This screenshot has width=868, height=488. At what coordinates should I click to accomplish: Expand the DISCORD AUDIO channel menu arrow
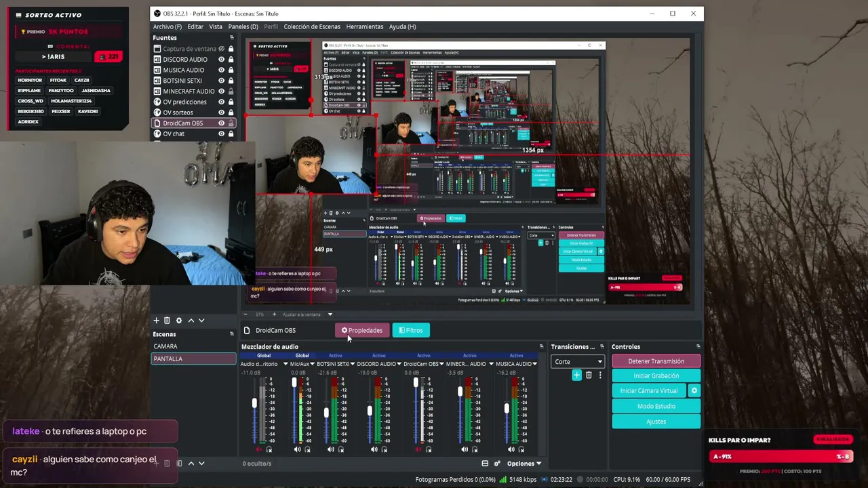(x=399, y=364)
